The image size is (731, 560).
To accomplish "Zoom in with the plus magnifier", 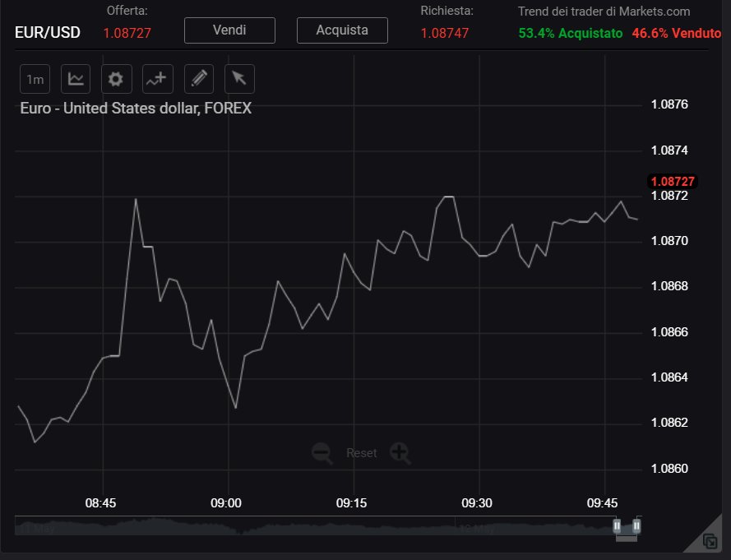I will point(400,453).
